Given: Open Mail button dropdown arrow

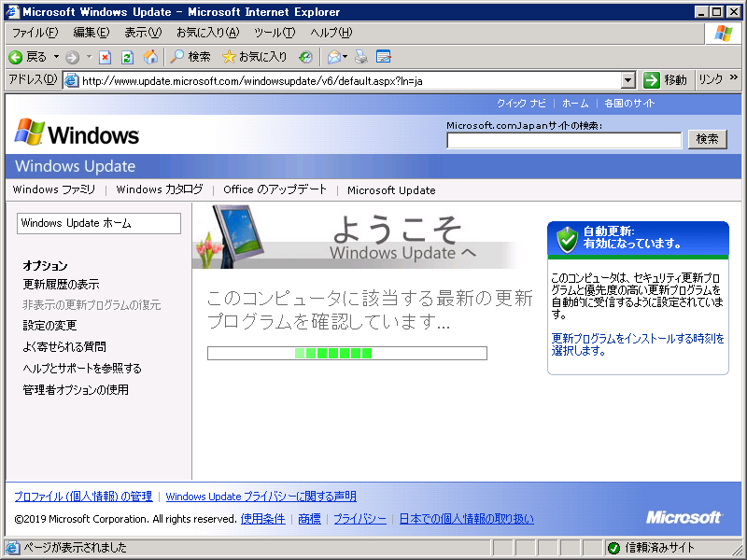Looking at the screenshot, I should point(345,57).
